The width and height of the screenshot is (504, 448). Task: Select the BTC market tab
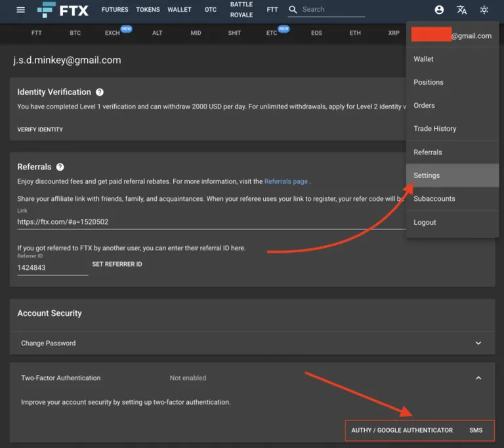click(x=75, y=33)
